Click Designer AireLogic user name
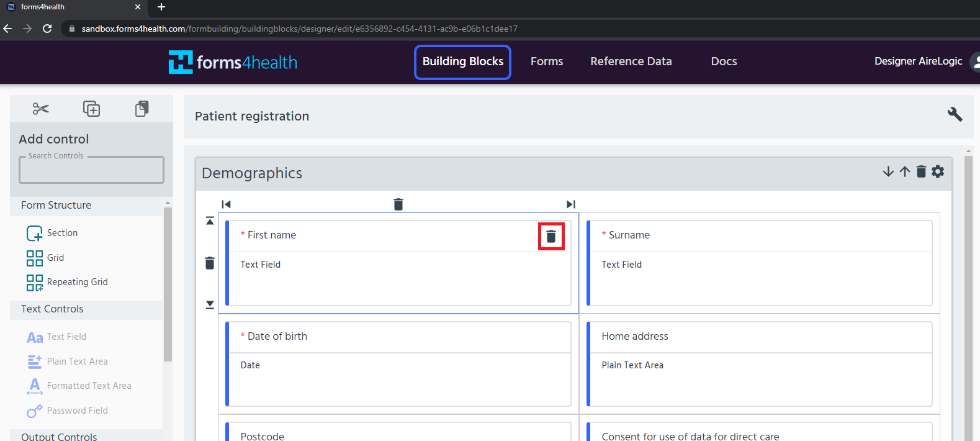 tap(918, 61)
